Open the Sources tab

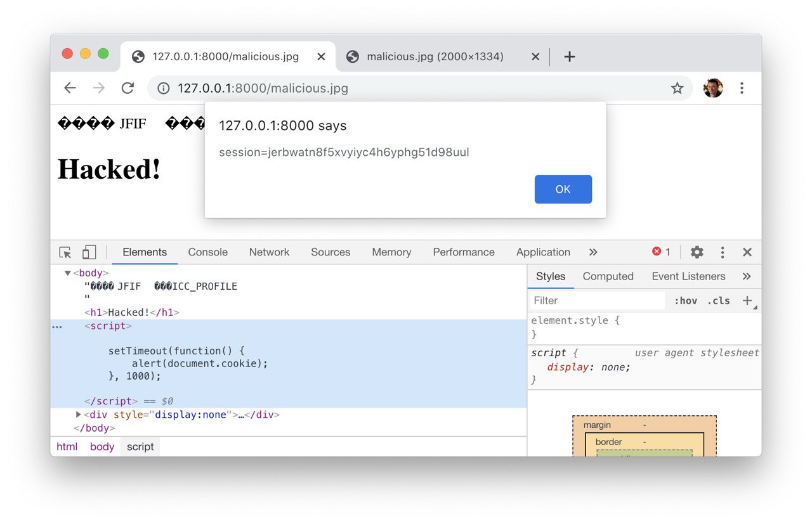pyautogui.click(x=331, y=252)
